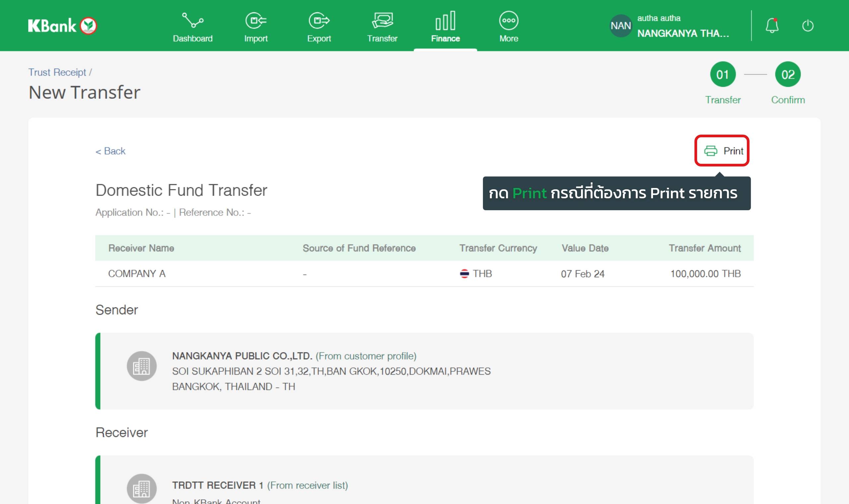Click step 02 Confirm circle
Viewport: 849px width, 504px height.
(x=788, y=74)
